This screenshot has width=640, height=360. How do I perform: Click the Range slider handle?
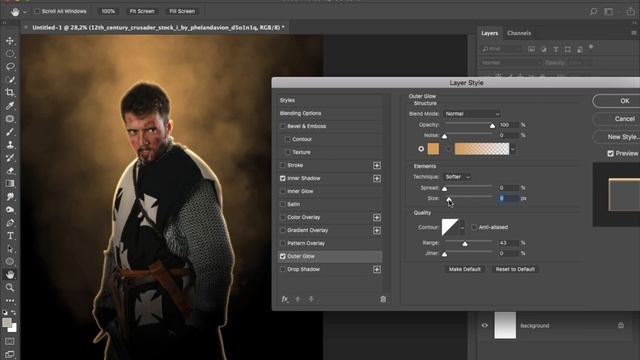coord(464,244)
